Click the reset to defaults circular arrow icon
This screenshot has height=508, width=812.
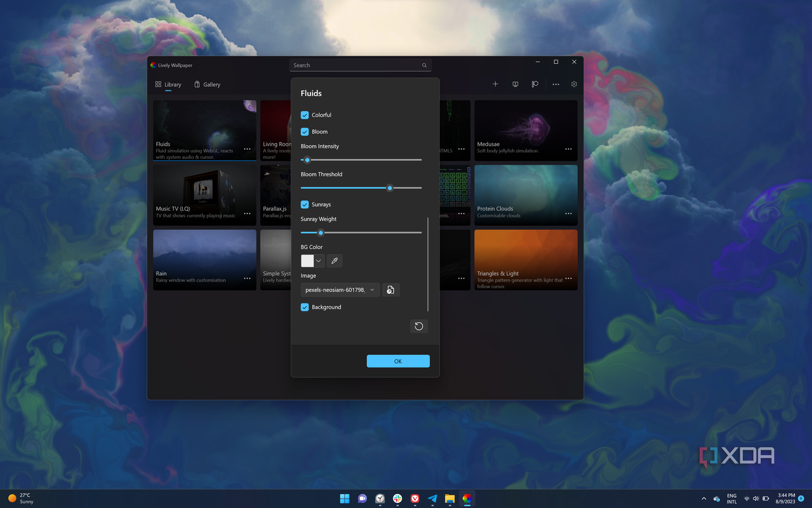(419, 326)
